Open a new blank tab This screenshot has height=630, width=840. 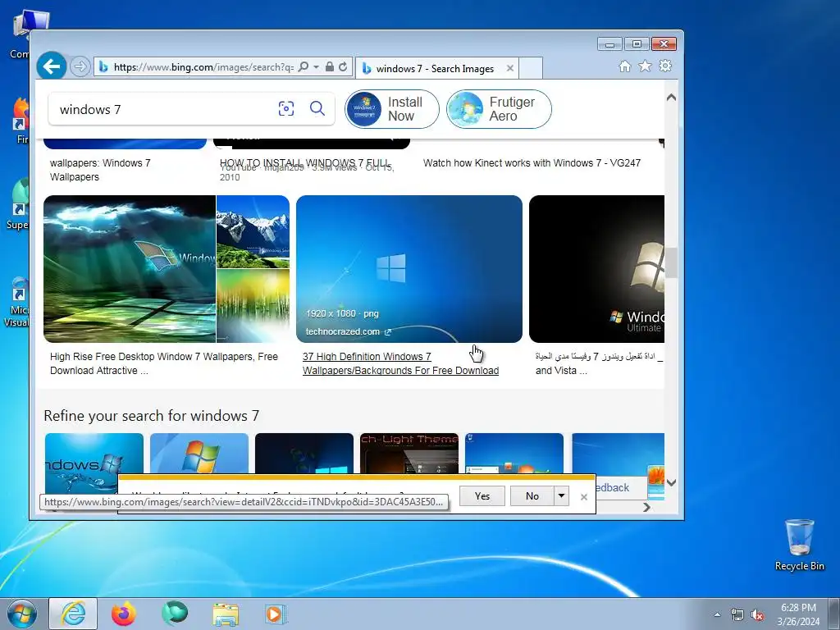[531, 68]
